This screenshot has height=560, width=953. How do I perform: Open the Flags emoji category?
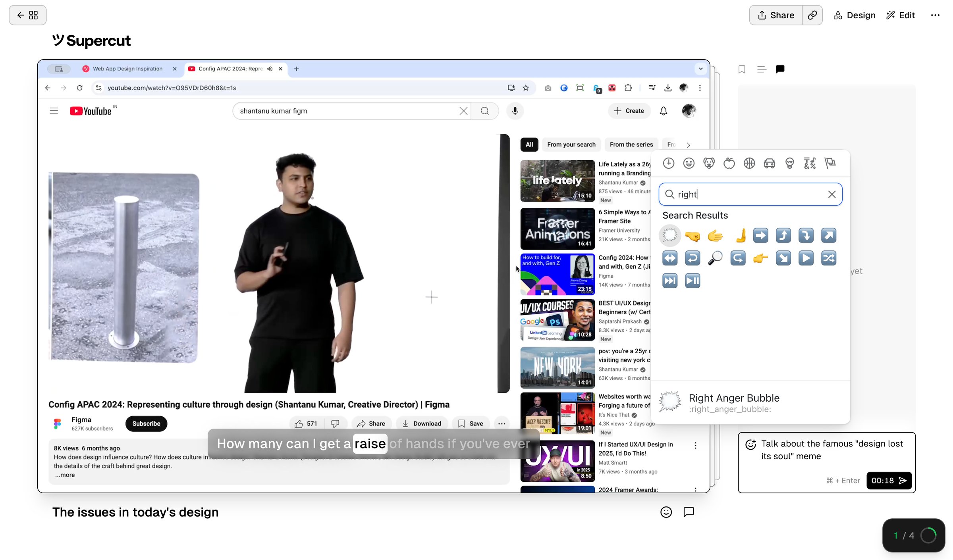point(830,163)
